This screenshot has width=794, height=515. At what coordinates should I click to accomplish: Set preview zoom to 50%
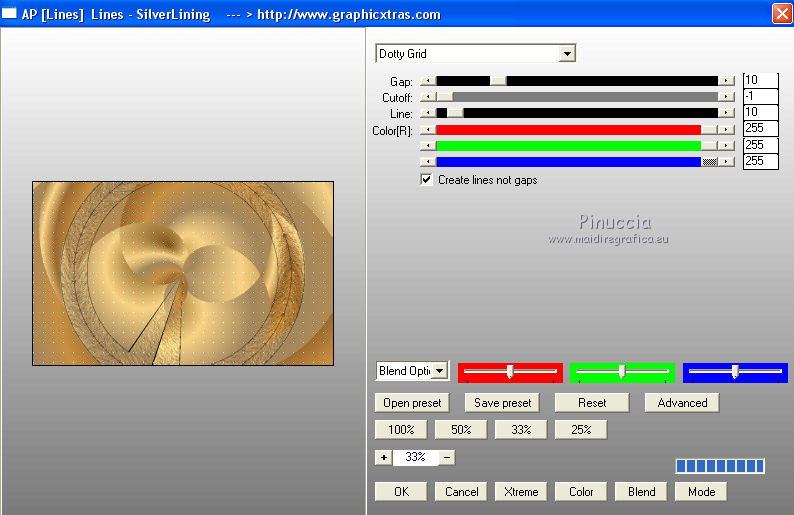coord(461,429)
